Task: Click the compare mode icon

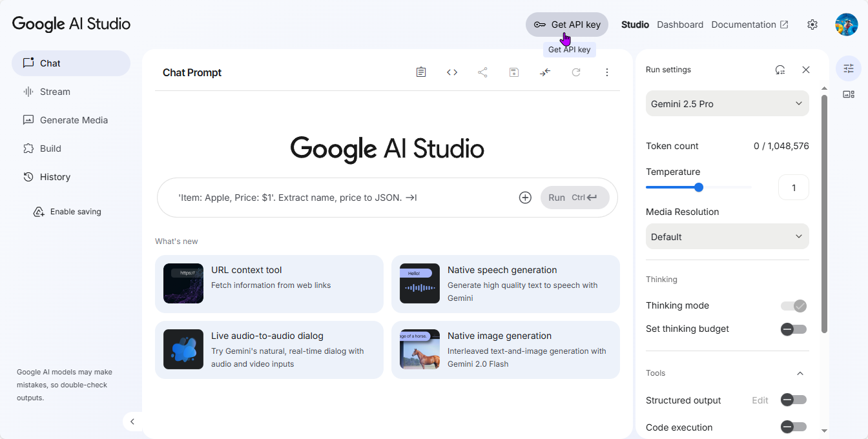Action: pos(545,72)
